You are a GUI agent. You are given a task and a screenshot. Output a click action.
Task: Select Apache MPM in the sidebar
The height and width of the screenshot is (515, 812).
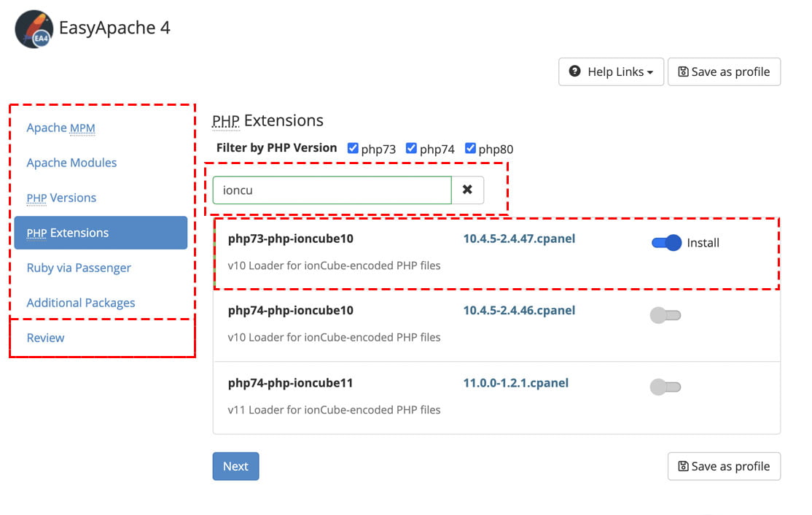click(x=60, y=128)
